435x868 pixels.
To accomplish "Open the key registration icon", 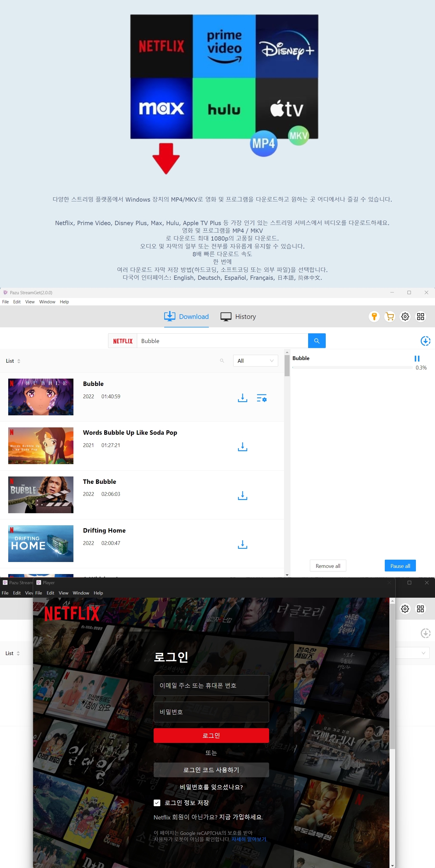I will (x=374, y=316).
